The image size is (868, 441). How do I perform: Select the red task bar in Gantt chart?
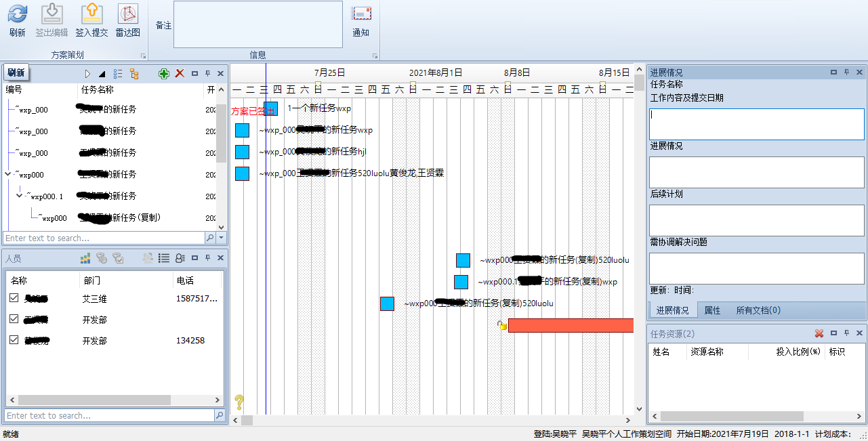pos(571,326)
